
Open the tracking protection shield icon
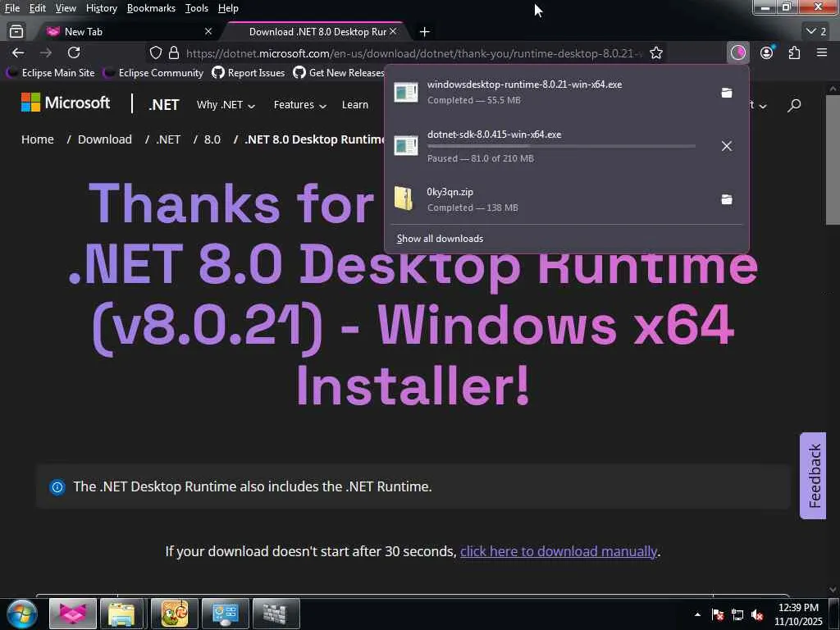point(155,52)
